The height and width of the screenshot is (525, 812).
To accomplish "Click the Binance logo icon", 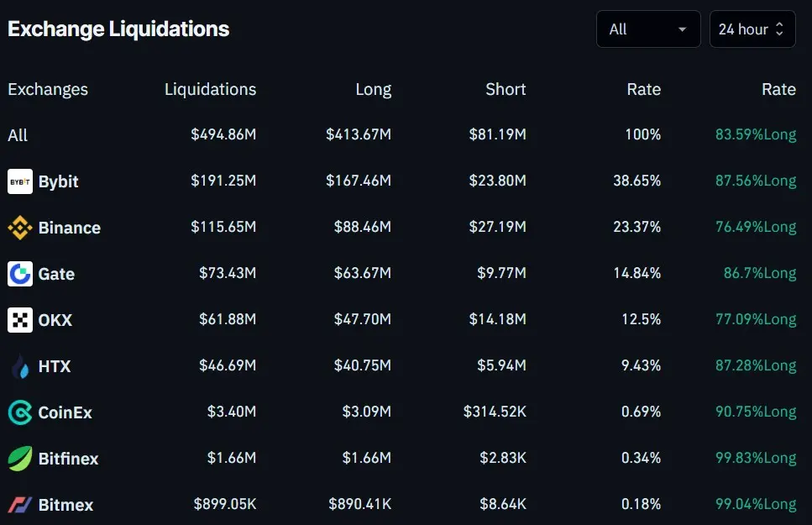I will coord(20,228).
